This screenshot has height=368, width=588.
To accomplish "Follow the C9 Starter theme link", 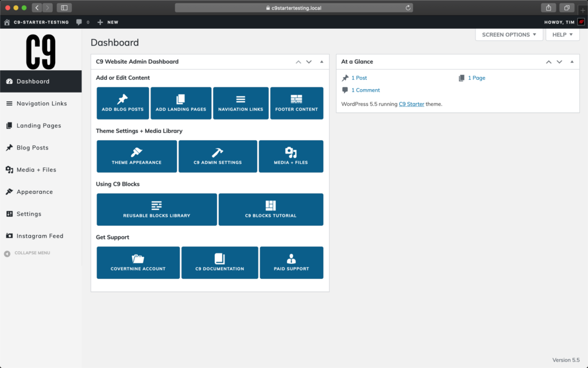I will tap(411, 104).
